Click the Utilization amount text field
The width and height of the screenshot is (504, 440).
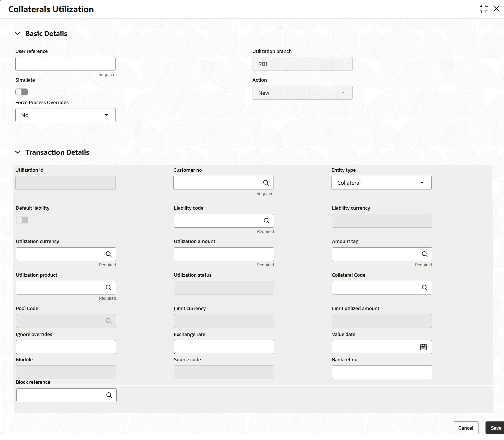click(x=224, y=254)
